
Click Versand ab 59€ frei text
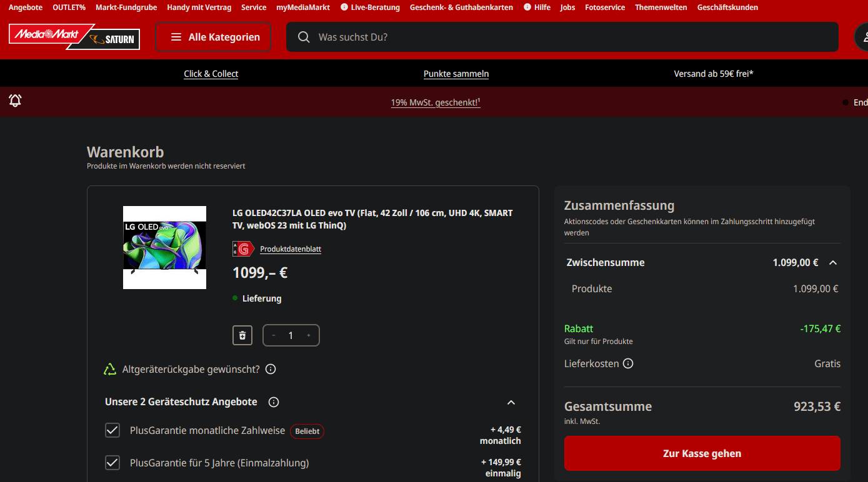click(x=713, y=74)
